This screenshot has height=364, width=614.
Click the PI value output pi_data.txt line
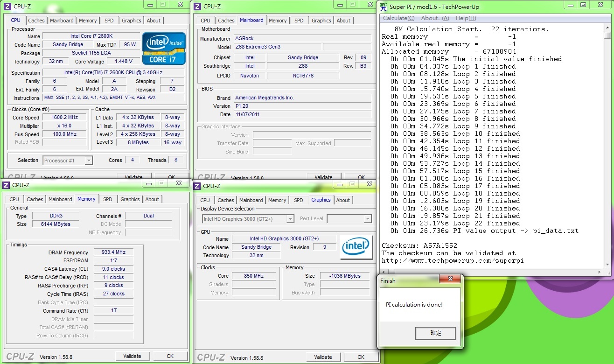click(485, 231)
